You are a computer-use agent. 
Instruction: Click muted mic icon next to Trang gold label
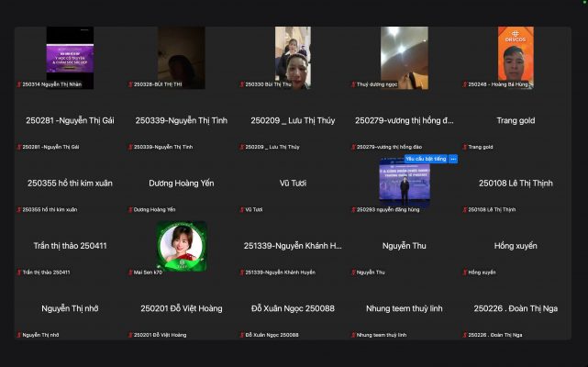464,147
